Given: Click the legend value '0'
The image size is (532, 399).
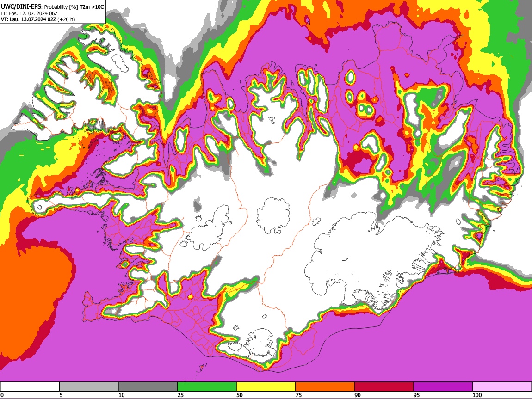Looking at the screenshot, I should [2, 395].
